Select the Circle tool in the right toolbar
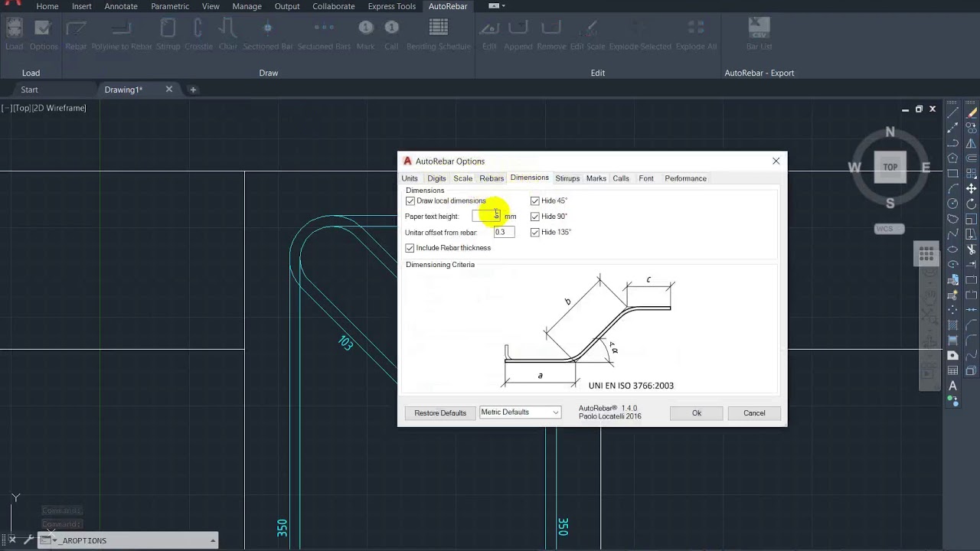980x551 pixels. point(953,204)
